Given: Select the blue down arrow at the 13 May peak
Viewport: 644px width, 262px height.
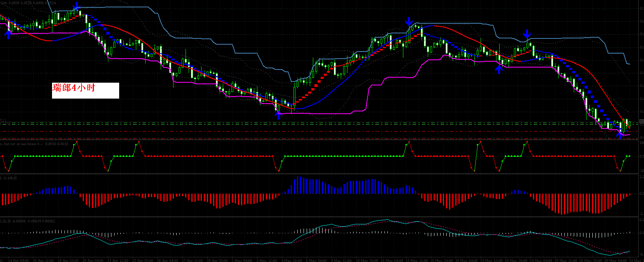Looking at the screenshot, I should click(x=409, y=21).
